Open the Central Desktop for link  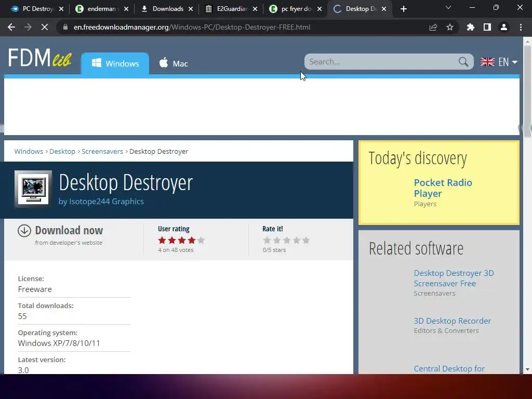tap(449, 368)
